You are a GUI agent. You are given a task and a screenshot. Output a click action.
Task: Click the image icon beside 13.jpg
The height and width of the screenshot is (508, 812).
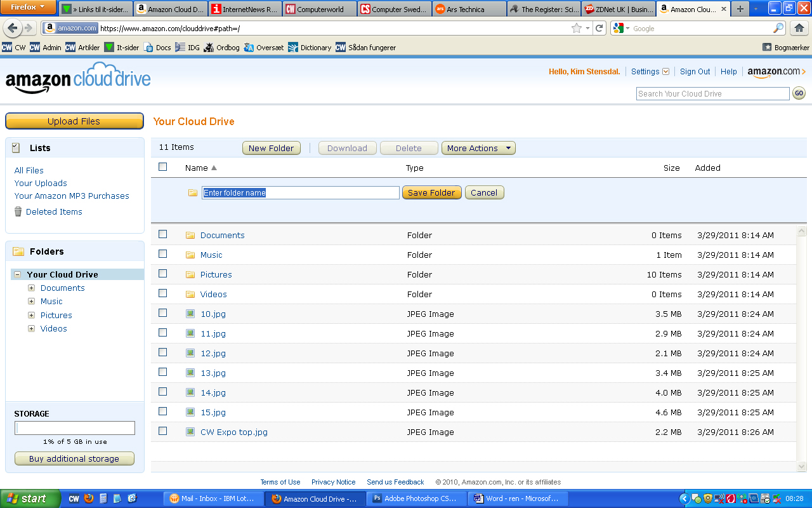point(190,373)
